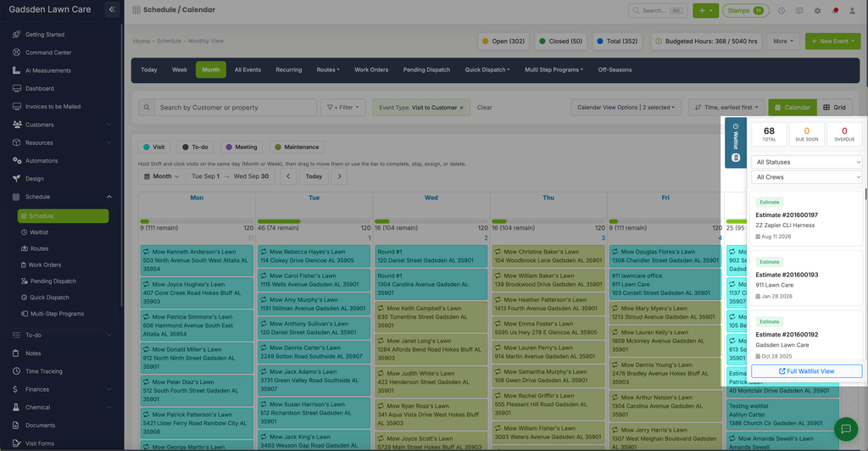
Task: Open the Work Orders tab
Action: 371,70
